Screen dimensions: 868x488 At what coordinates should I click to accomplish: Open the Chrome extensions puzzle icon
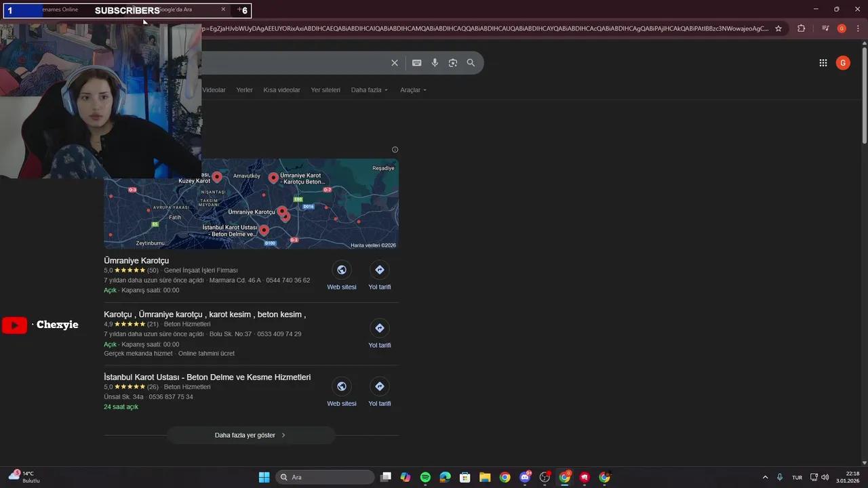801,28
